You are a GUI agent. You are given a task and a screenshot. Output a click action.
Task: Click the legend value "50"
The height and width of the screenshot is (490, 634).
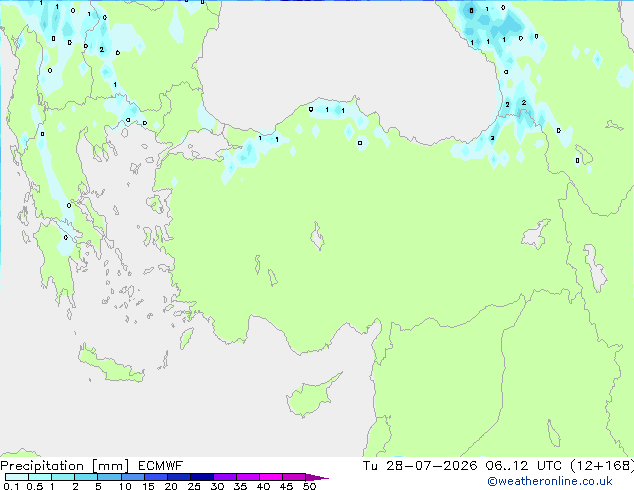309,486
